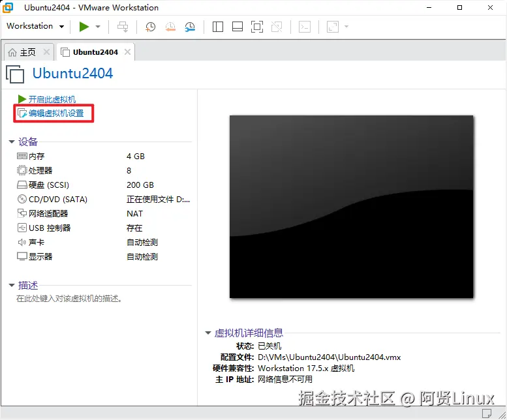Viewport: 507px width, 420px height.
Task: Select the 显示器 device row
Action: click(104, 257)
